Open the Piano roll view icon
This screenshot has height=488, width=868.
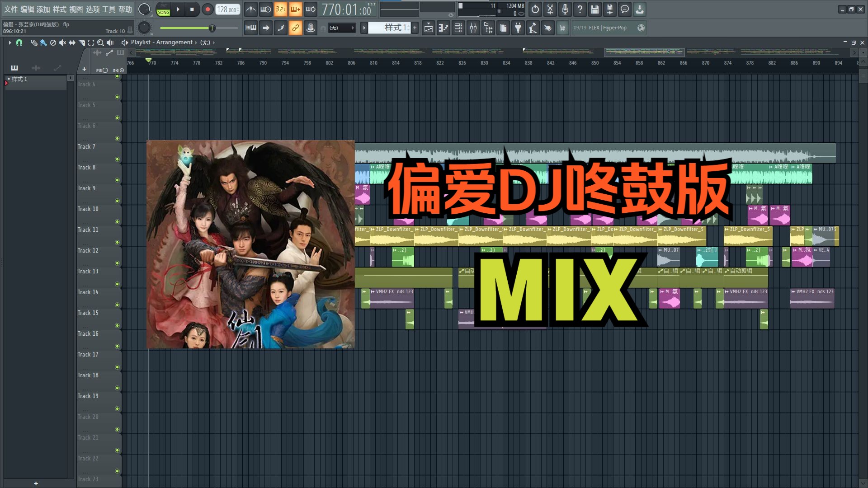click(443, 28)
